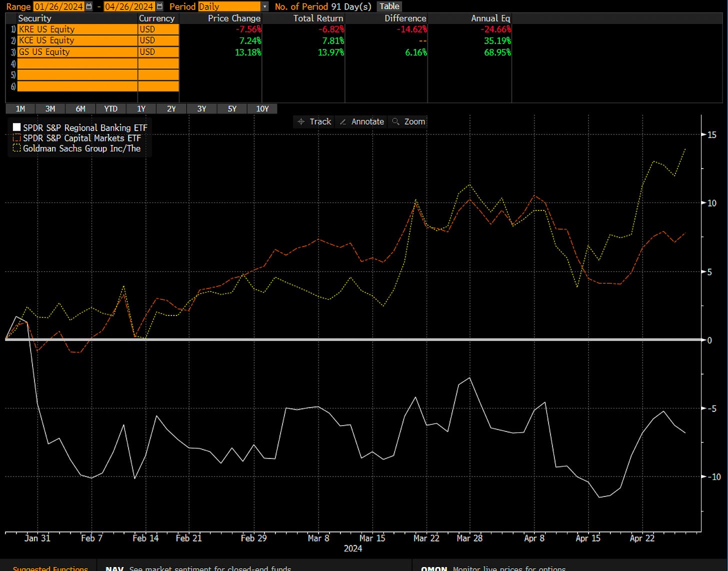Click the yellow Goldman Sachs legend swatch
This screenshot has width=728, height=571.
tap(16, 148)
